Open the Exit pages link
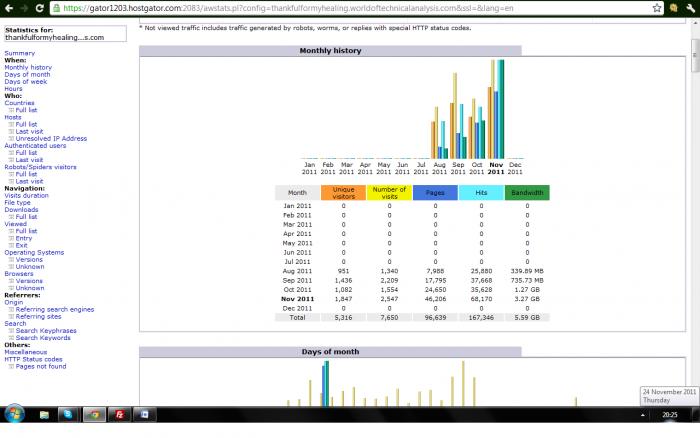 click(21, 246)
